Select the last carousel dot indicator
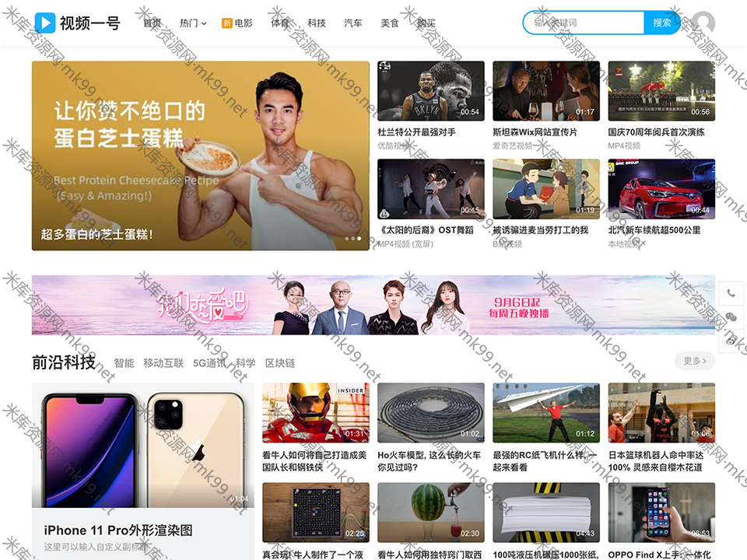 tap(359, 239)
